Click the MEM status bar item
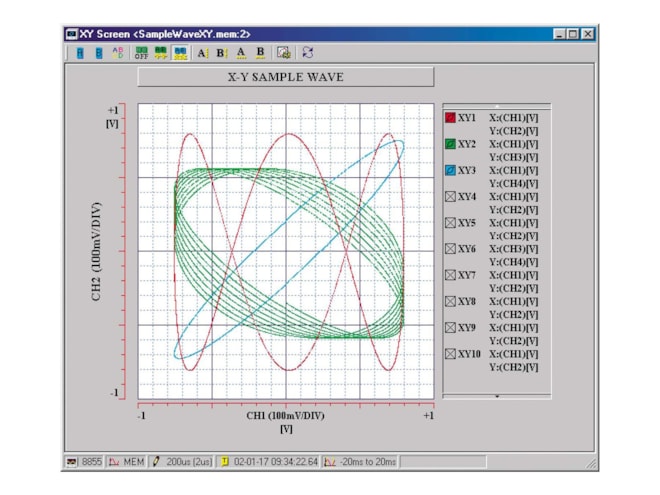Image resolution: width=660 pixels, height=495 pixels. point(126,462)
